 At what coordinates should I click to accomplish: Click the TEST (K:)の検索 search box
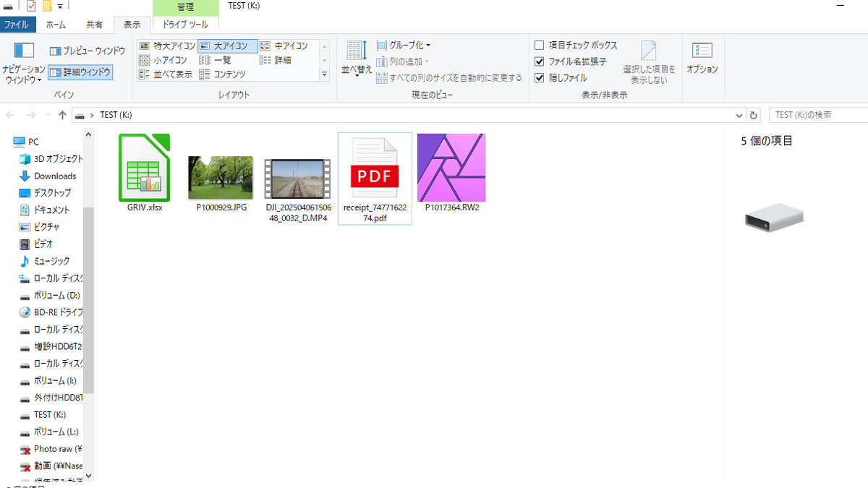pos(819,115)
